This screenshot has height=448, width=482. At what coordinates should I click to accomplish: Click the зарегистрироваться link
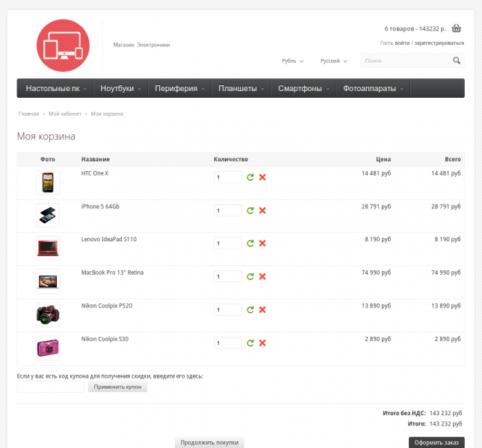pos(439,43)
